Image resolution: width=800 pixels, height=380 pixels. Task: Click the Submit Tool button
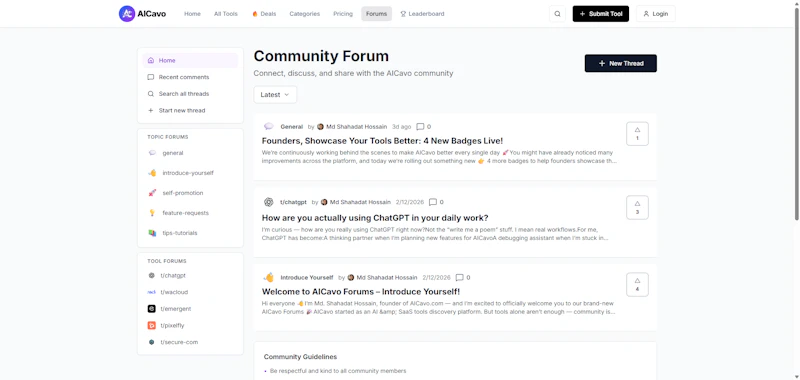point(601,14)
